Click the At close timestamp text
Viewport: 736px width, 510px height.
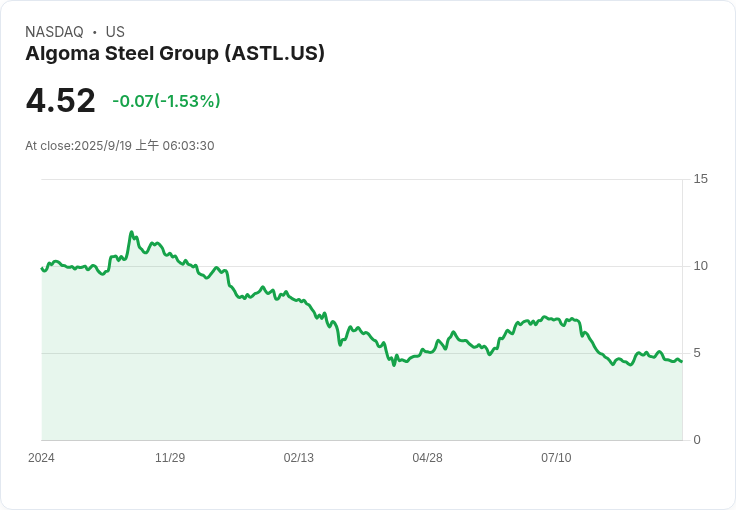(x=120, y=146)
